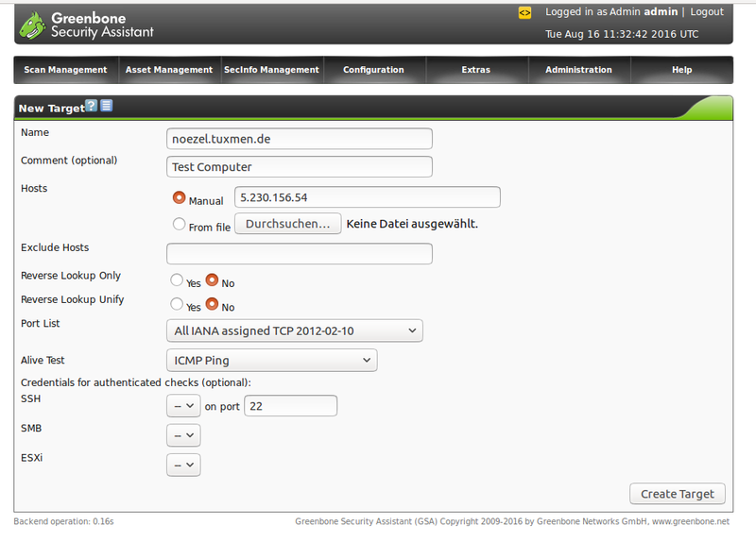756x542 pixels.
Task: Click the Exclude Hosts input field
Action: pos(299,253)
